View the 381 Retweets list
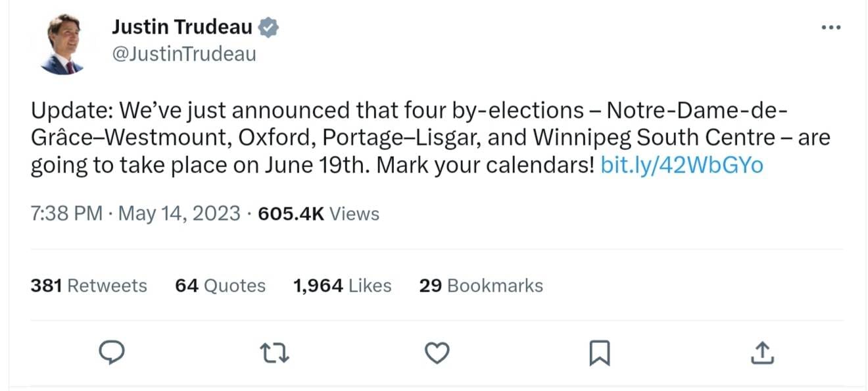868x391 pixels. point(89,285)
